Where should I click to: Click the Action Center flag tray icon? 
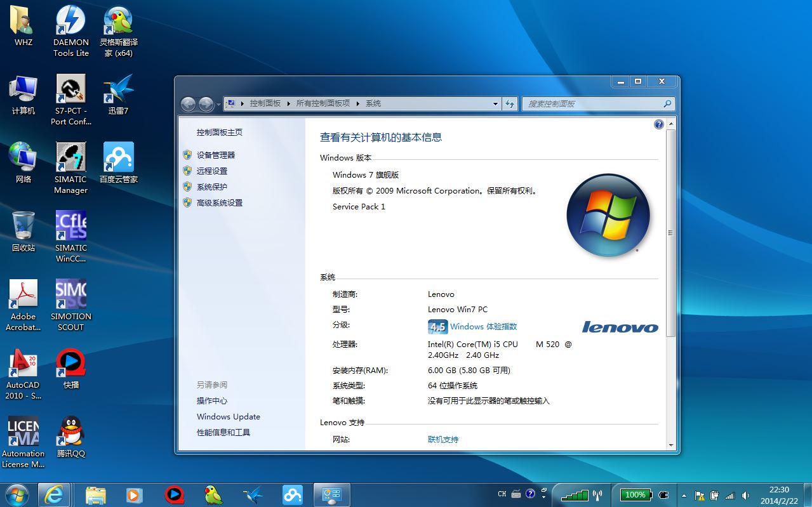(x=700, y=496)
